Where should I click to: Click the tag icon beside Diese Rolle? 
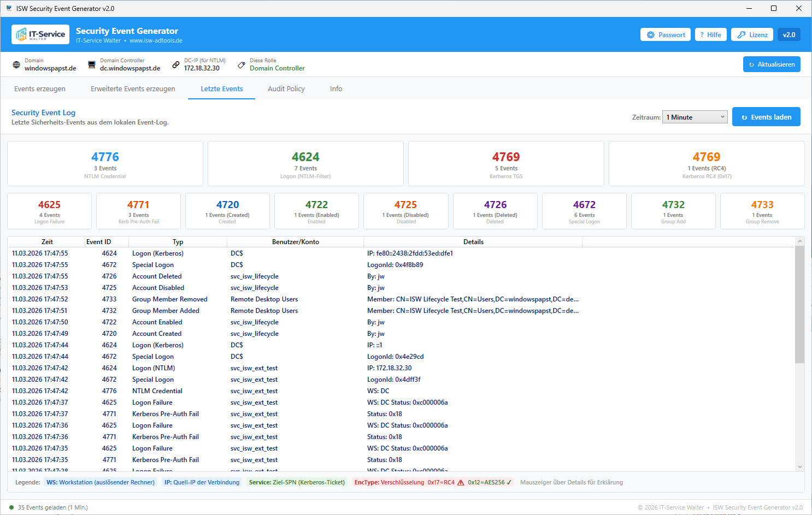242,65
